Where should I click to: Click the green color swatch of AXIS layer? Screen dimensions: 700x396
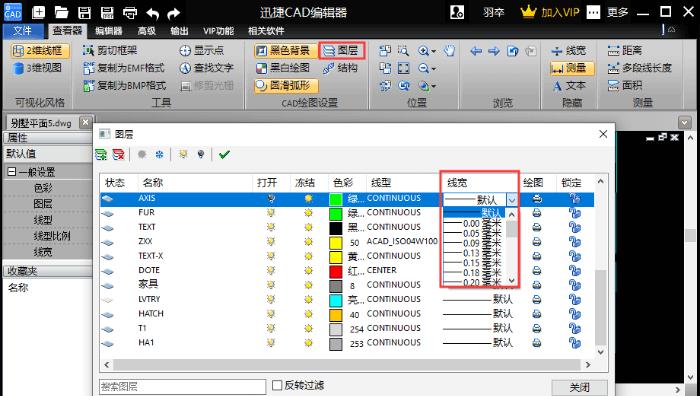(335, 199)
